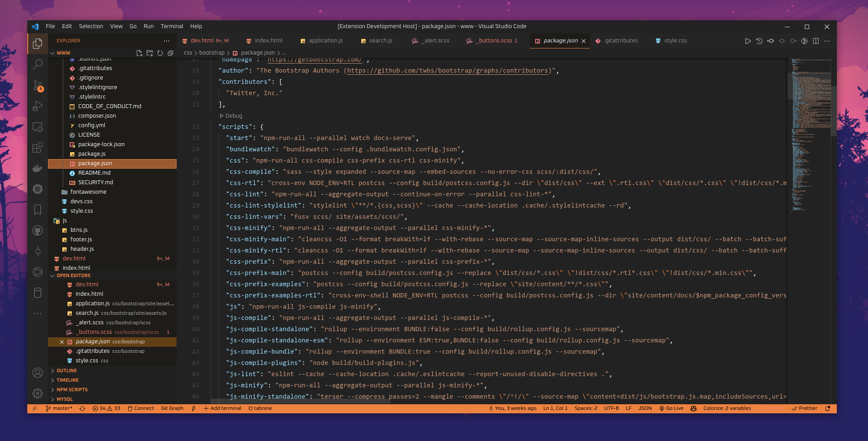Open Explorer views and more actions menu
The image size is (868, 441).
click(167, 41)
